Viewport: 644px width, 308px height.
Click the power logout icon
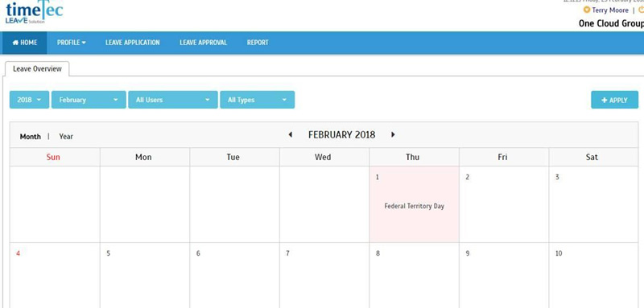click(x=641, y=10)
